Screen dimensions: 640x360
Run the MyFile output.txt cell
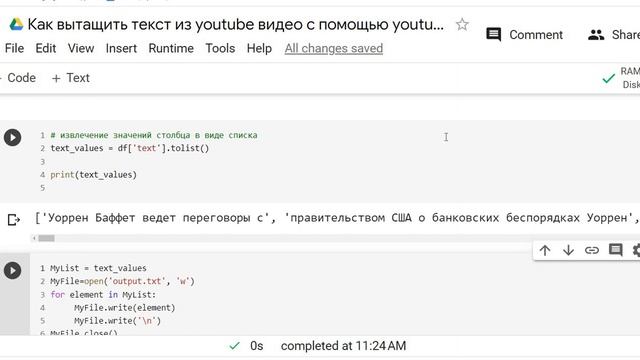[x=13, y=271]
